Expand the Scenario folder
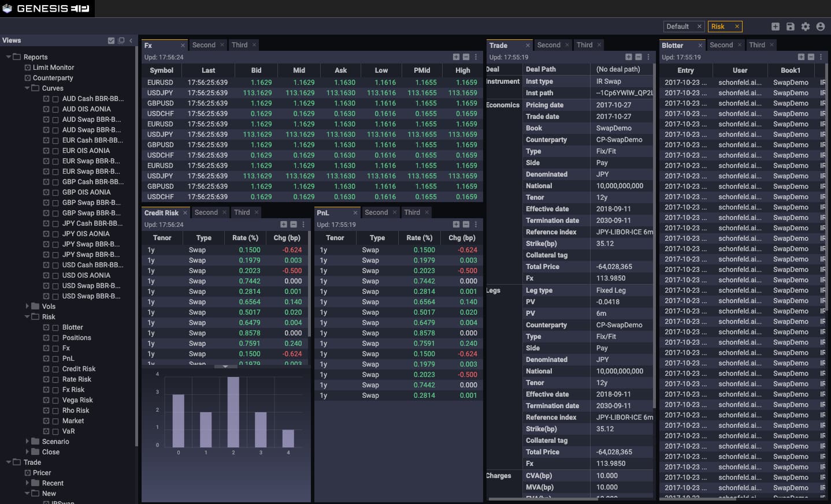 point(27,442)
